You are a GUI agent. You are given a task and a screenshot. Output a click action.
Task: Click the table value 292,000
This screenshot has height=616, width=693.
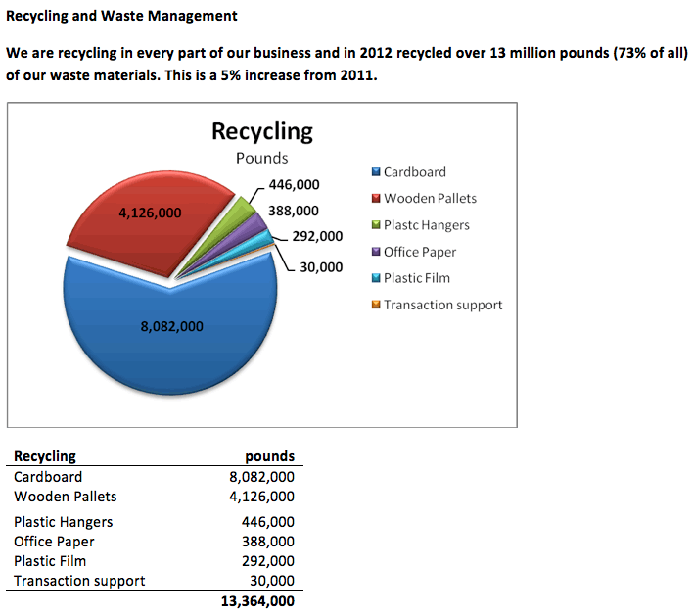tap(268, 561)
